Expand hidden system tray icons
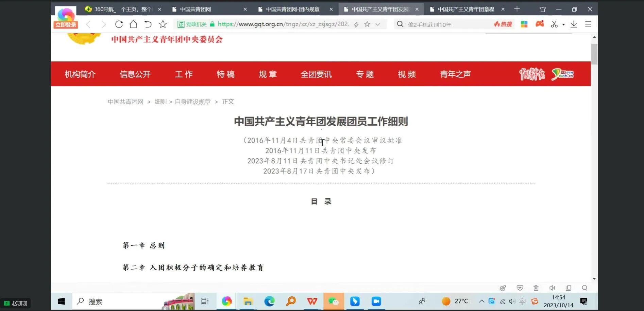This screenshot has width=644, height=311. [x=481, y=301]
